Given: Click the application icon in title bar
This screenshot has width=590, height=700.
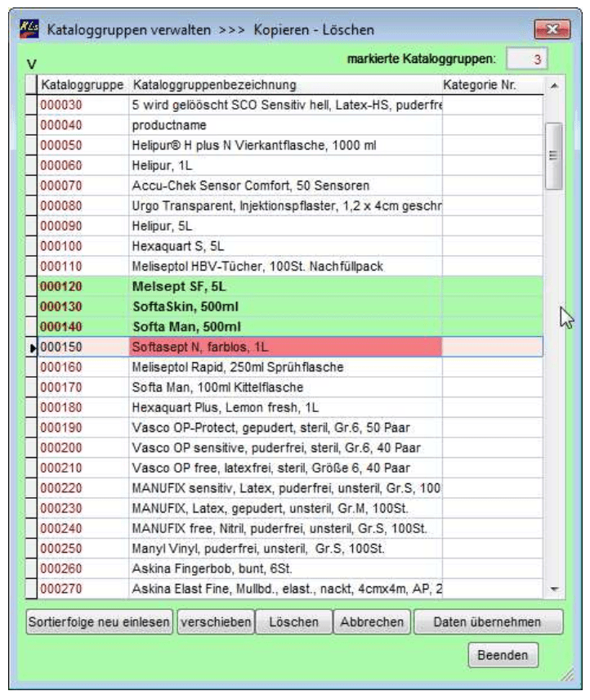Looking at the screenshot, I should pos(29,29).
